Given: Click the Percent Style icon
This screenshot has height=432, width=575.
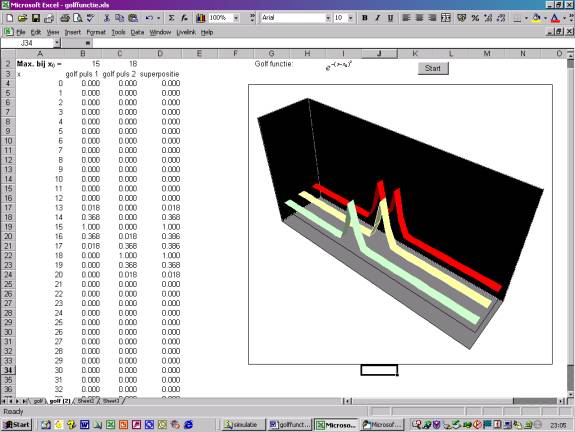Looking at the screenshot, I should (x=475, y=18).
